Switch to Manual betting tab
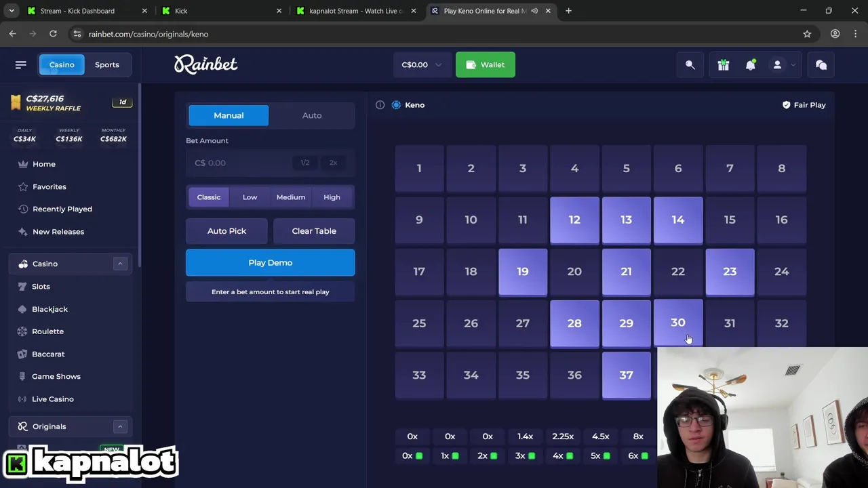 [229, 115]
